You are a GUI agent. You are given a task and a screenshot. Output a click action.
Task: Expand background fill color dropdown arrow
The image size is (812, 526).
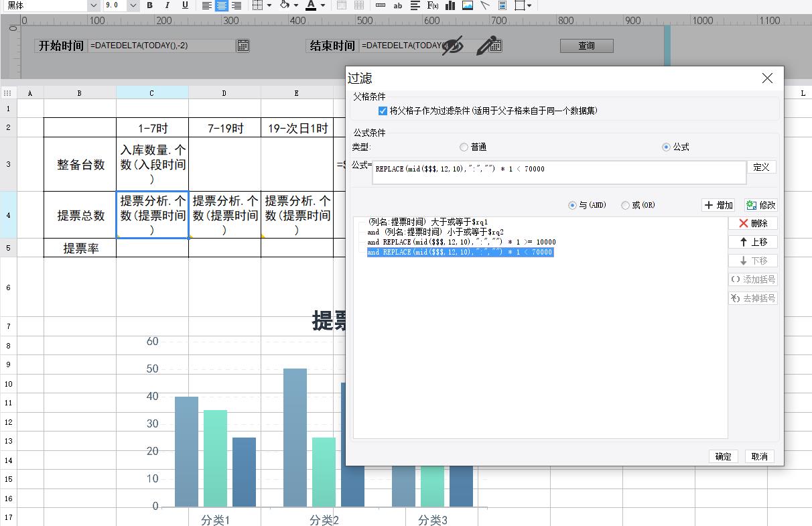click(296, 5)
